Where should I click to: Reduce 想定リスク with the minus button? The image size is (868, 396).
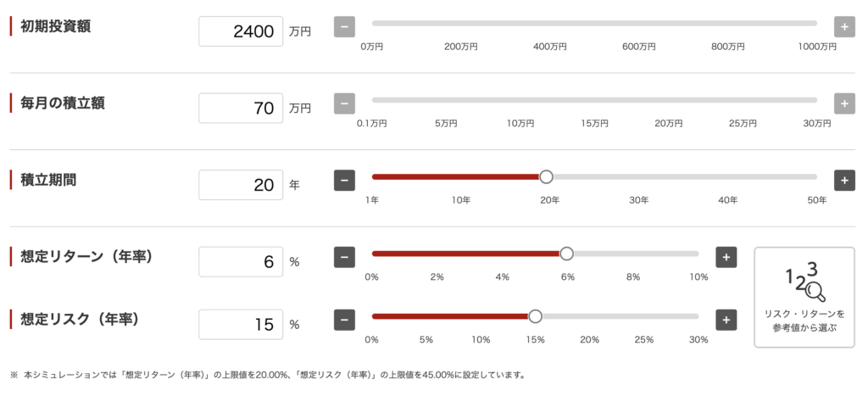[344, 320]
